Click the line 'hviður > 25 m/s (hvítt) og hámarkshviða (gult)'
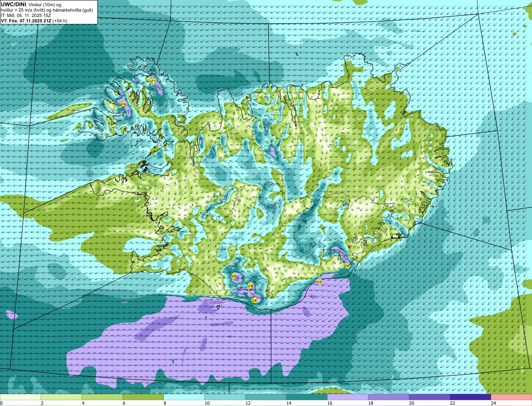The image size is (532, 406). click(47, 10)
